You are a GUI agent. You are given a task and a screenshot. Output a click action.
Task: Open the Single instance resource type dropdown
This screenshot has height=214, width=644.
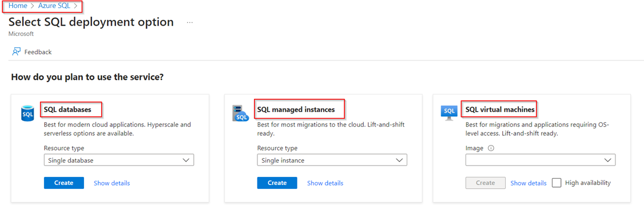(x=332, y=160)
